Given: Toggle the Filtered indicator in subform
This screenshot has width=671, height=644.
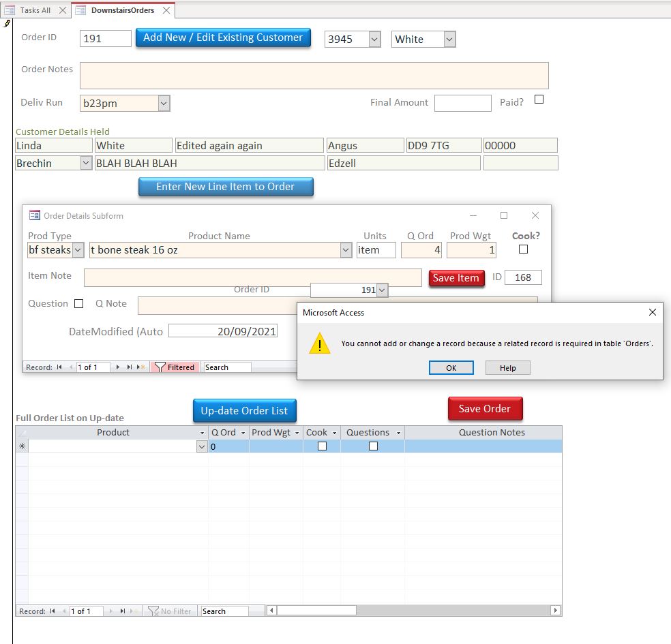Looking at the screenshot, I should (x=175, y=367).
